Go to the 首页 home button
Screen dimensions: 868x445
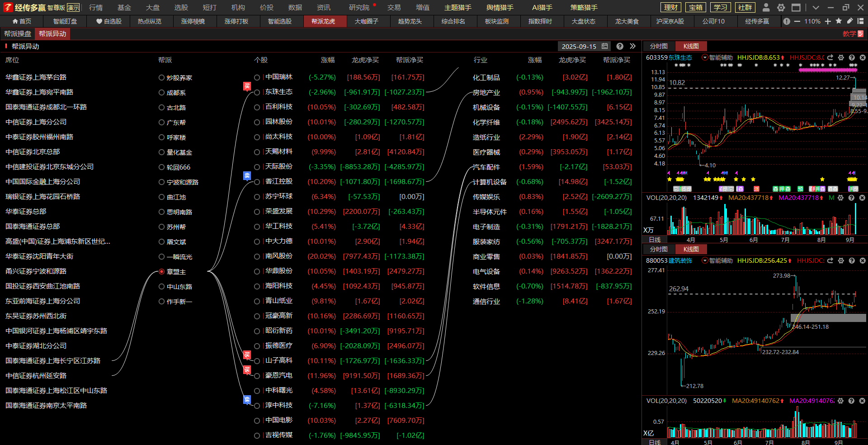click(x=22, y=21)
